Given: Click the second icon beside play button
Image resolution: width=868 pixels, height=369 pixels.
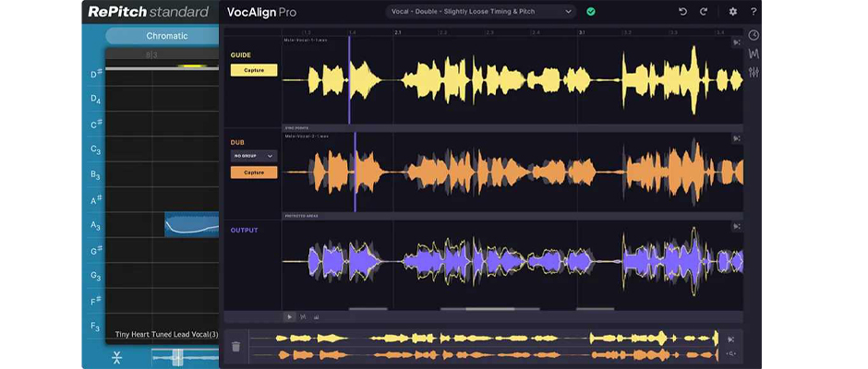Looking at the screenshot, I should pos(303,317).
